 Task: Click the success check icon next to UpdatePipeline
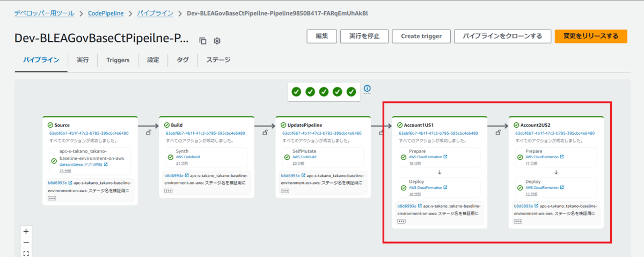click(x=283, y=125)
